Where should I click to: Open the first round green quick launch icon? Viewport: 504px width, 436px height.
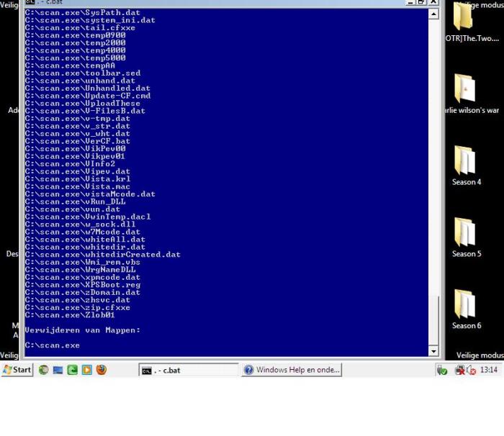tap(44, 370)
